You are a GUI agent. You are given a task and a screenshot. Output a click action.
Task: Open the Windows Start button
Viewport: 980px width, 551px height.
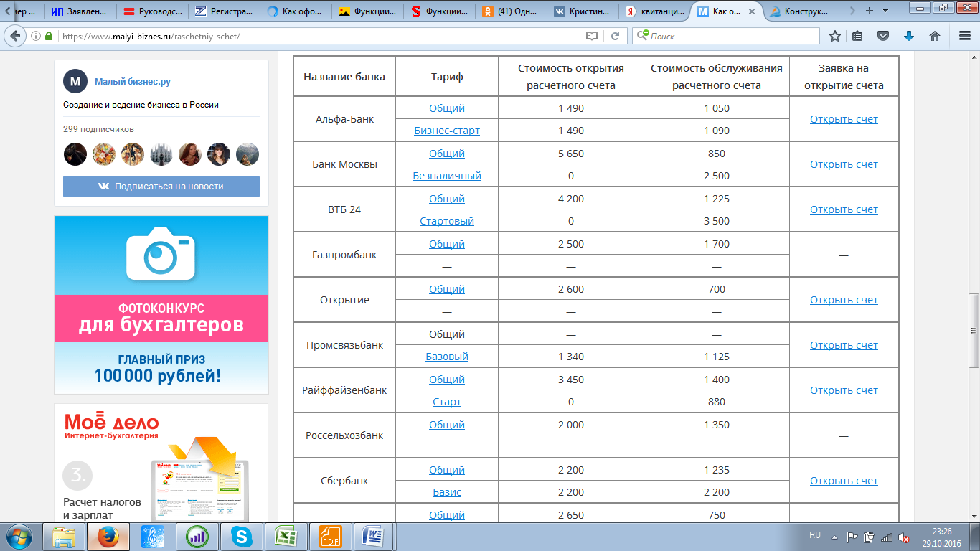[x=19, y=536]
